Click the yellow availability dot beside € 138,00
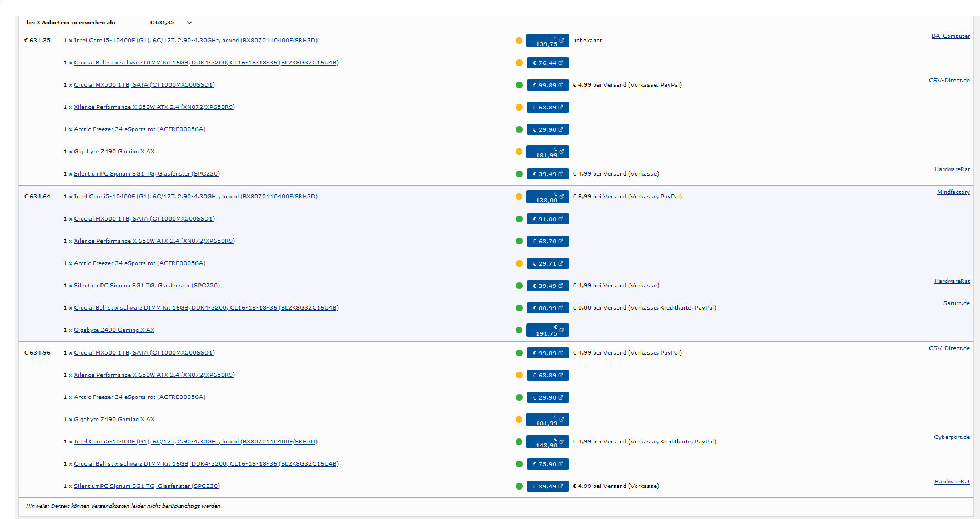Viewport: 980px width, 519px height. pyautogui.click(x=519, y=197)
